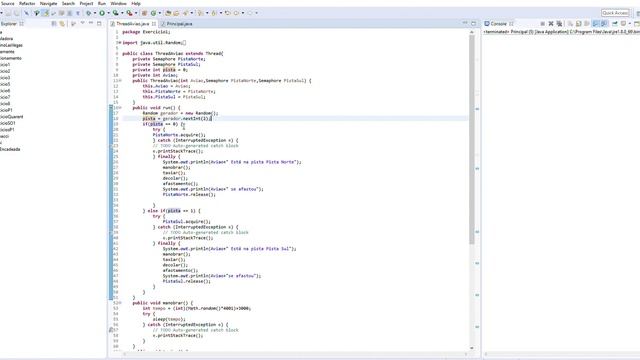640x360 pixels.
Task: Click the Coverage run icon in toolbar
Action: [x=116, y=13]
